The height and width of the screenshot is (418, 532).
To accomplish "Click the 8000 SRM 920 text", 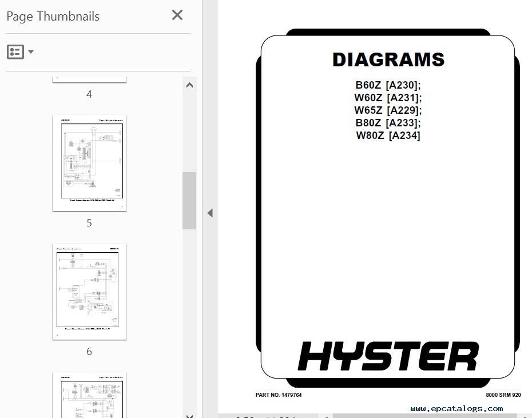I will tap(503, 395).
